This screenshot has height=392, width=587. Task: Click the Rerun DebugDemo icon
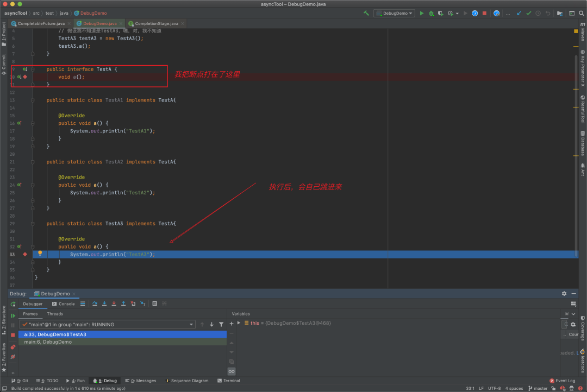[13, 304]
